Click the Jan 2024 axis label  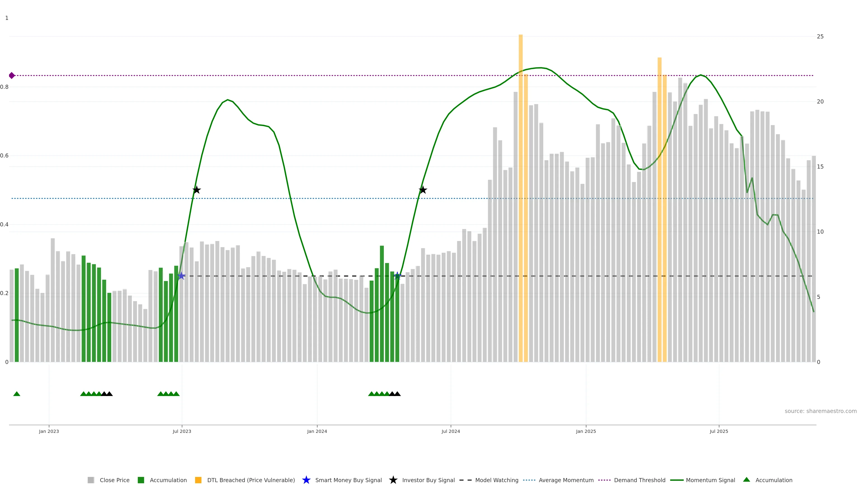click(317, 431)
